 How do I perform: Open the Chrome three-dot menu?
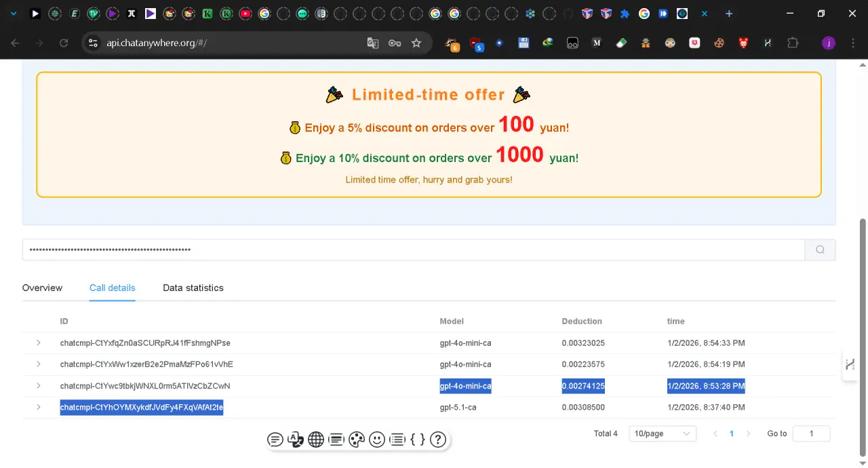pos(852,43)
